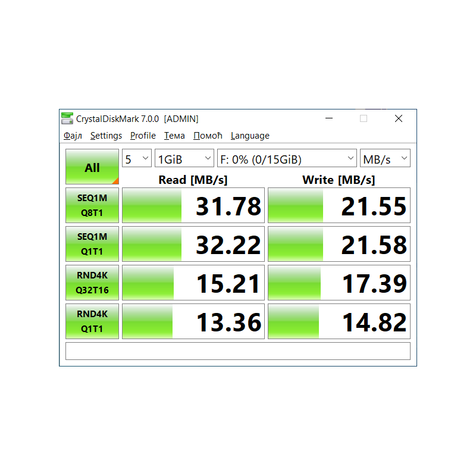Open the Profile menu
Screen dimensions: 476x476
[143, 136]
